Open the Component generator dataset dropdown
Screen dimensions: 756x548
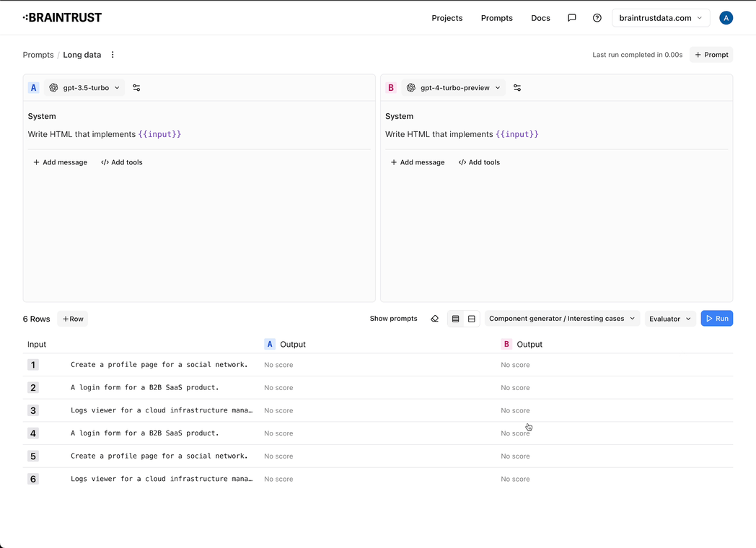pos(562,319)
